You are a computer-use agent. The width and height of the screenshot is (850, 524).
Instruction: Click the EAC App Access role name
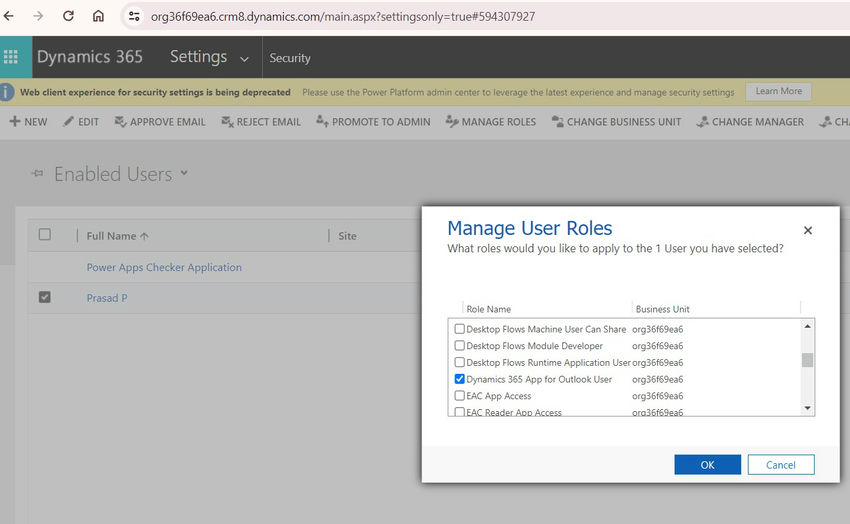click(499, 396)
